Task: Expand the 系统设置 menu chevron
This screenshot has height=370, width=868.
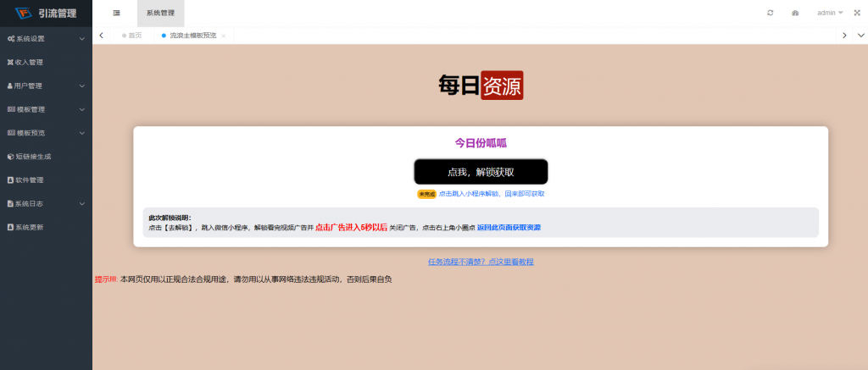Action: click(x=82, y=39)
